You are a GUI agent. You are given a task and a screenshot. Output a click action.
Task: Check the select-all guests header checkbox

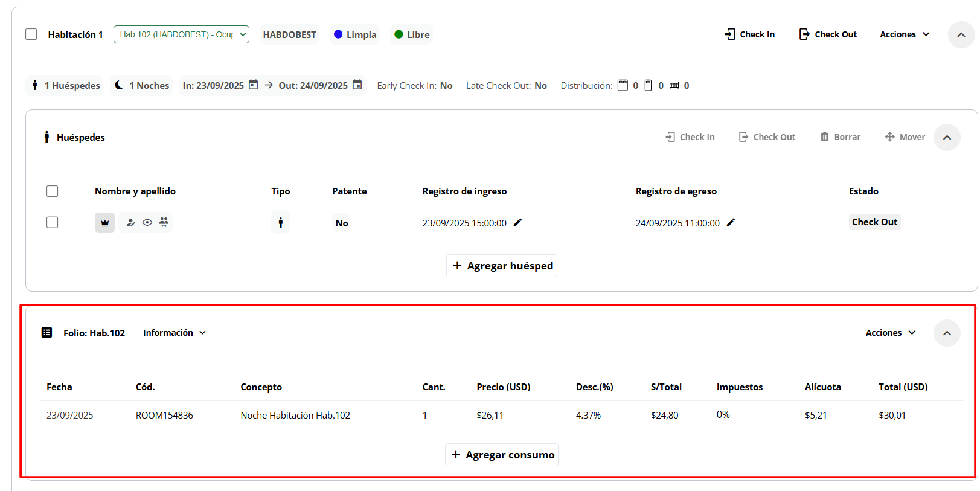(53, 191)
